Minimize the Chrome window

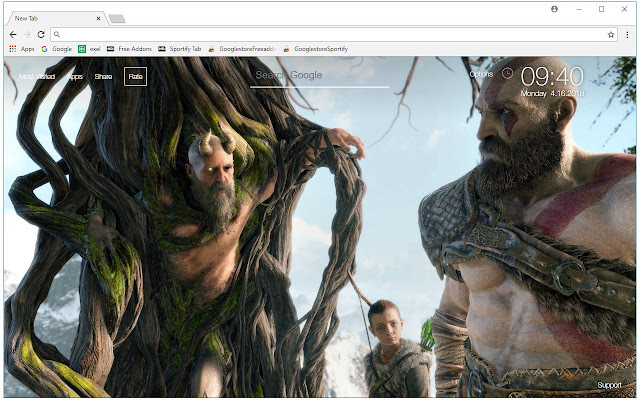(x=579, y=9)
